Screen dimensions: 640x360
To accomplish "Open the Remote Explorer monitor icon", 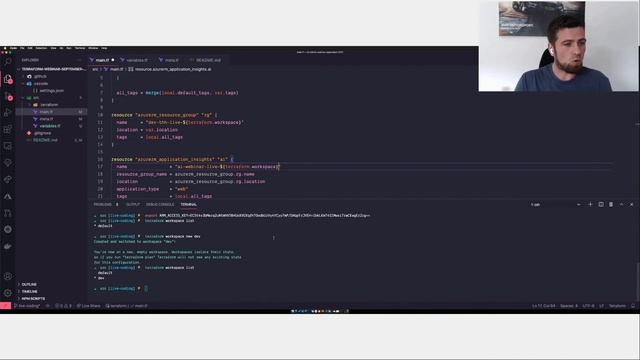I will (x=8, y=146).
